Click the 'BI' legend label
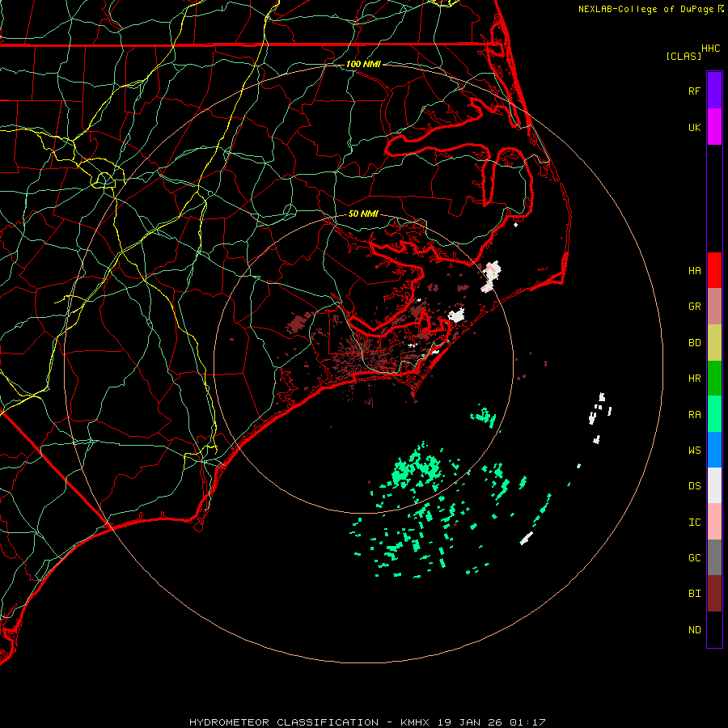 click(x=694, y=594)
